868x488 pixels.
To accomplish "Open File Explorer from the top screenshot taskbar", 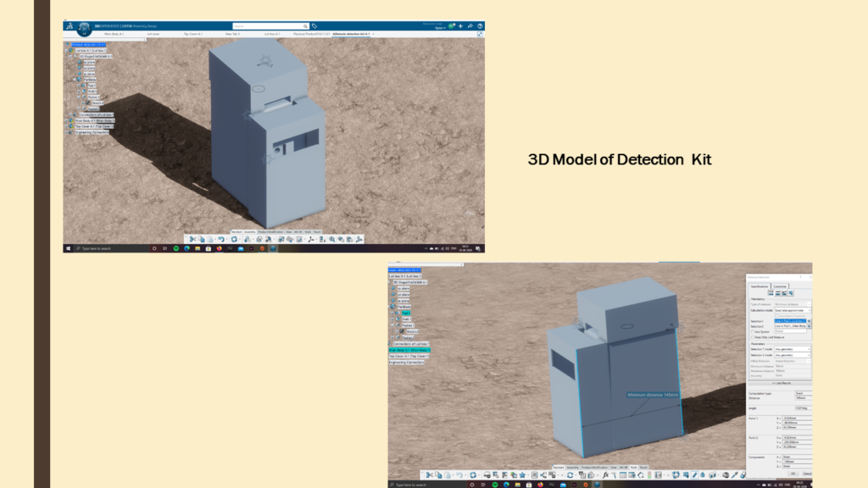I will [x=197, y=248].
